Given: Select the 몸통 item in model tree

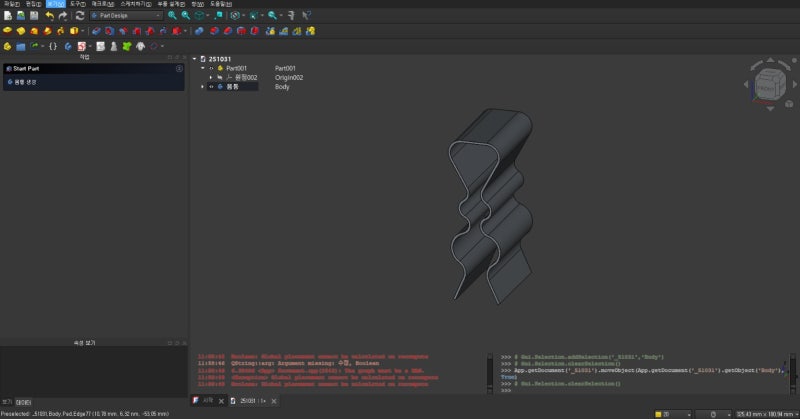Looking at the screenshot, I should [x=233, y=87].
